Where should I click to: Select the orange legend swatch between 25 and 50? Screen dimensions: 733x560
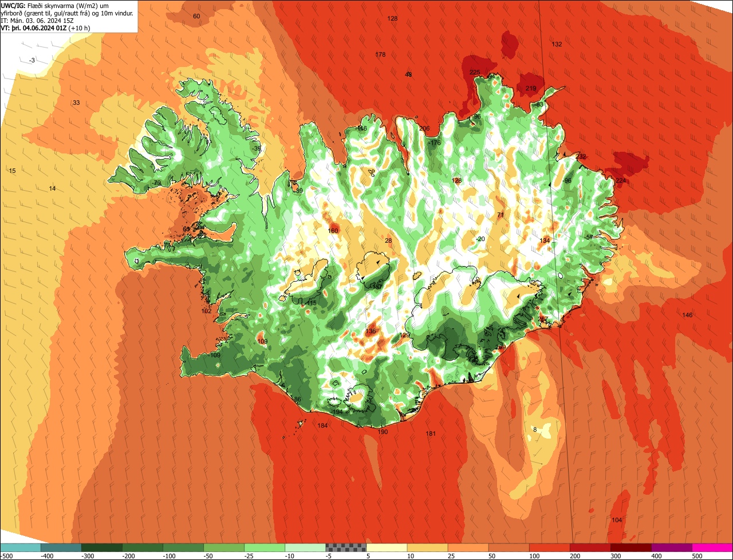(468, 547)
